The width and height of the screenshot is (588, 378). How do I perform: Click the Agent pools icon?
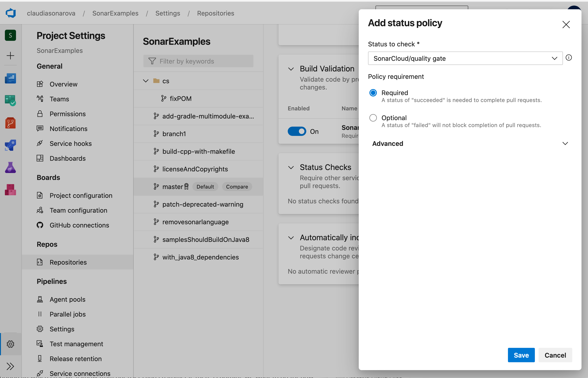tap(40, 299)
